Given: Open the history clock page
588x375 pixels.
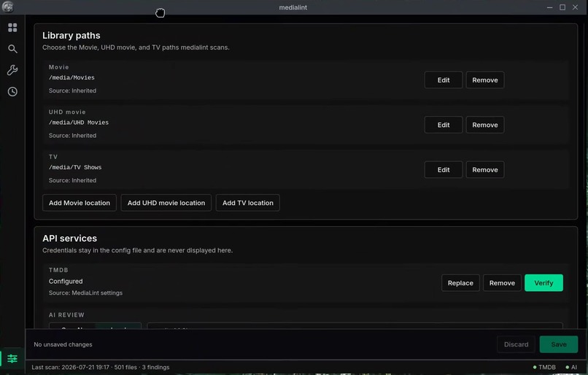Looking at the screenshot, I should pyautogui.click(x=12, y=91).
